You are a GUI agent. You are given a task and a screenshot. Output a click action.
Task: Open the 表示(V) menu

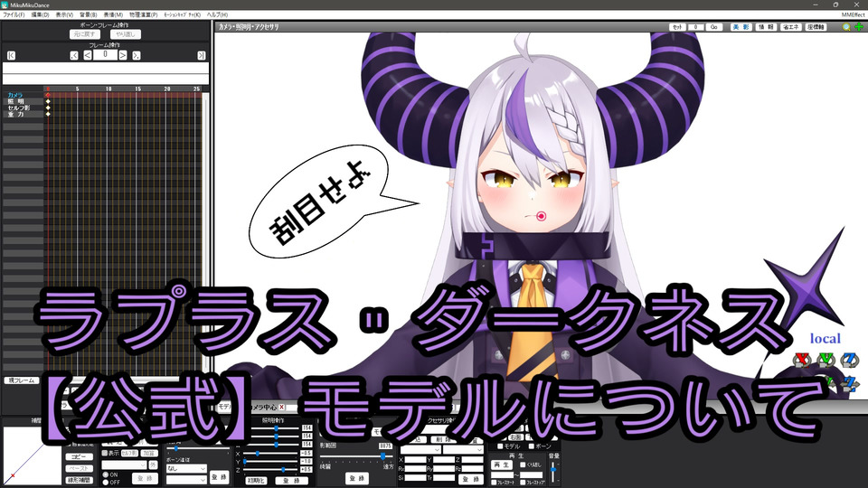point(64,15)
